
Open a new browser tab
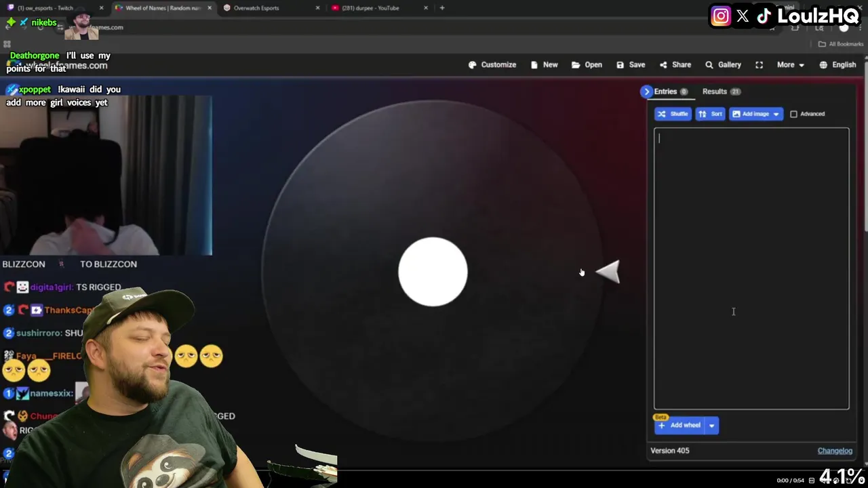pyautogui.click(x=442, y=8)
